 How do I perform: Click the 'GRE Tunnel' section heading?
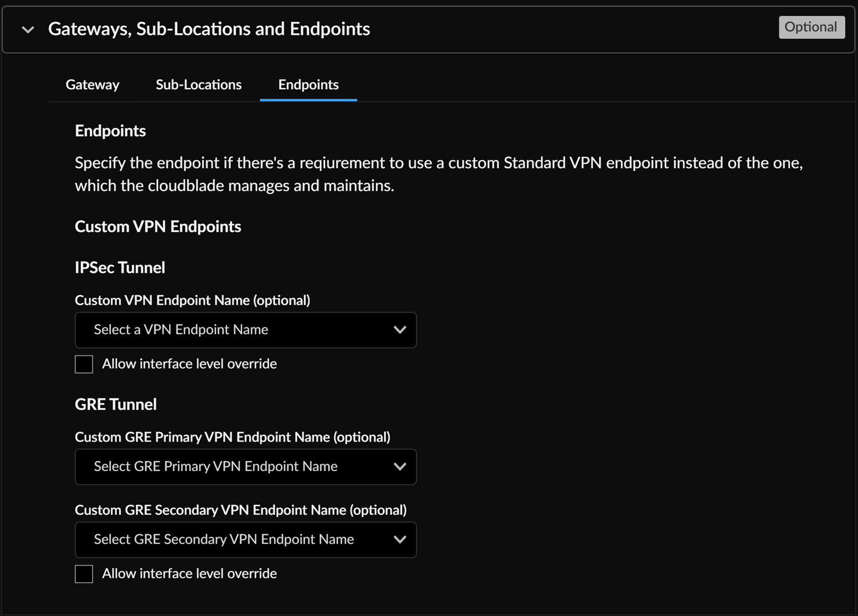tap(116, 404)
